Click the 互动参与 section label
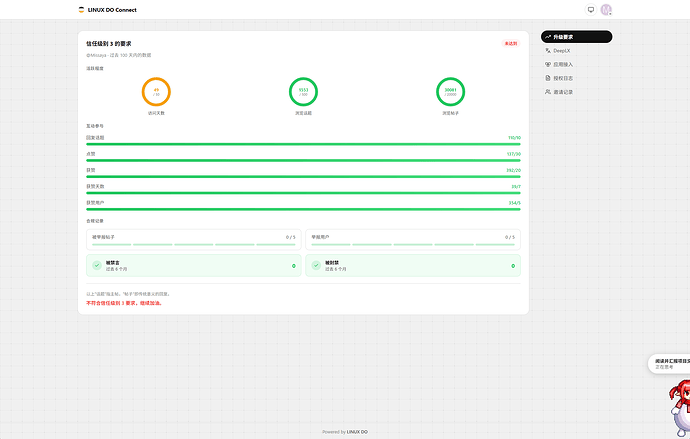Viewport: 690px width, 439px height. [95, 126]
